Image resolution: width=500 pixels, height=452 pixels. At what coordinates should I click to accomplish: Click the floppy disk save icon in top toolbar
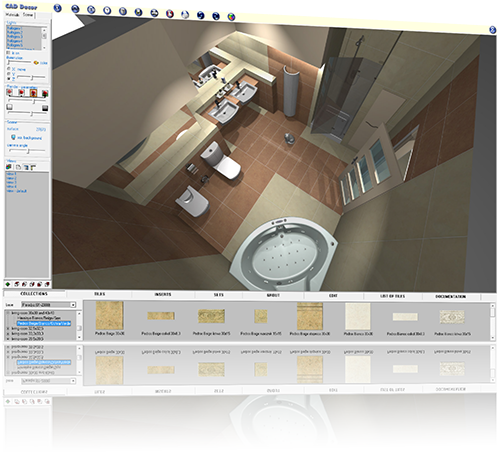tap(138, 12)
